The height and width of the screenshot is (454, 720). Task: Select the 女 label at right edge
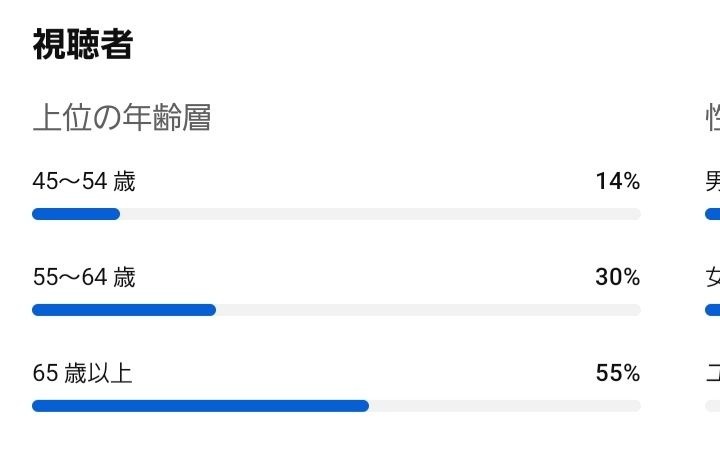[713, 277]
